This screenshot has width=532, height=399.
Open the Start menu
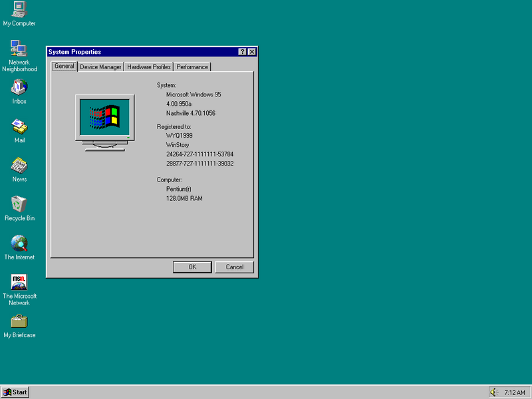(x=15, y=392)
